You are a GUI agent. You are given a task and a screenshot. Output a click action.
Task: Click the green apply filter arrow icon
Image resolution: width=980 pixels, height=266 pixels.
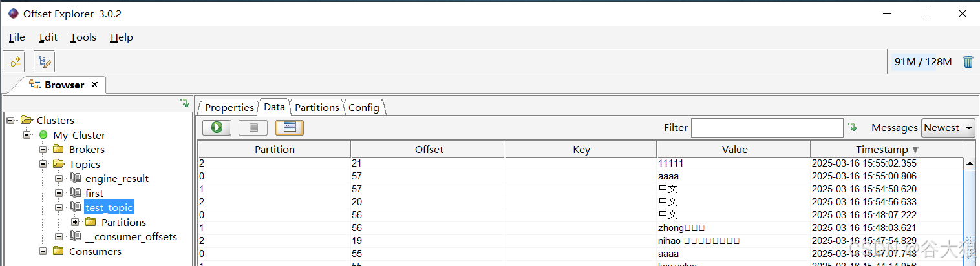tap(853, 128)
